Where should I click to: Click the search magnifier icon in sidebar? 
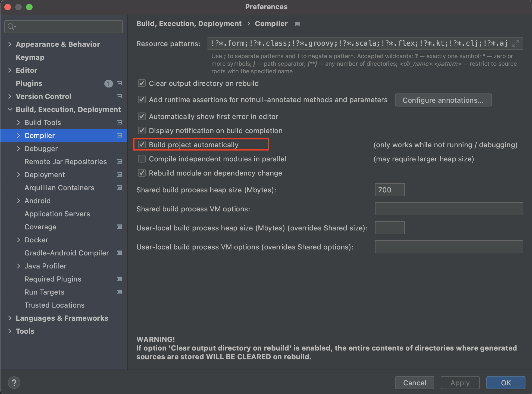point(11,27)
